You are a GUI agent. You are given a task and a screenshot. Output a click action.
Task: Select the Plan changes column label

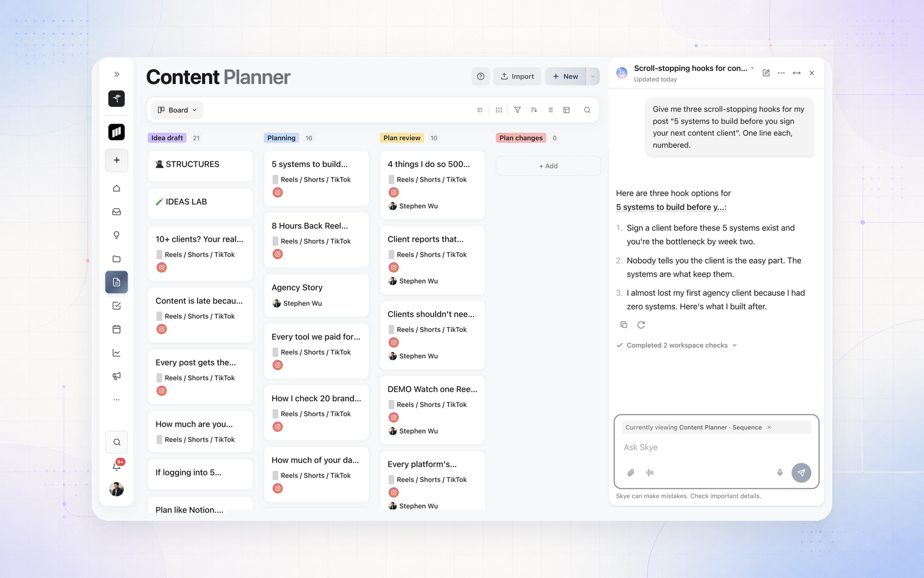coord(521,138)
